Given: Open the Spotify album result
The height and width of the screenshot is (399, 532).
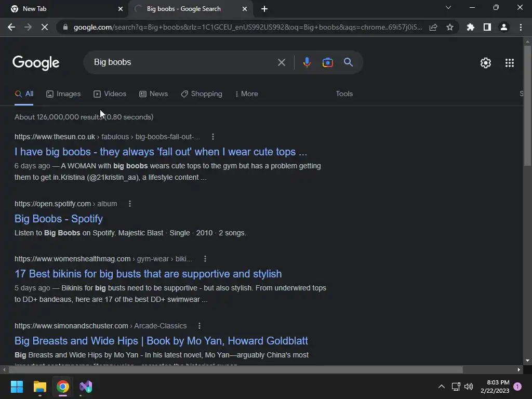Looking at the screenshot, I should click(x=59, y=219).
